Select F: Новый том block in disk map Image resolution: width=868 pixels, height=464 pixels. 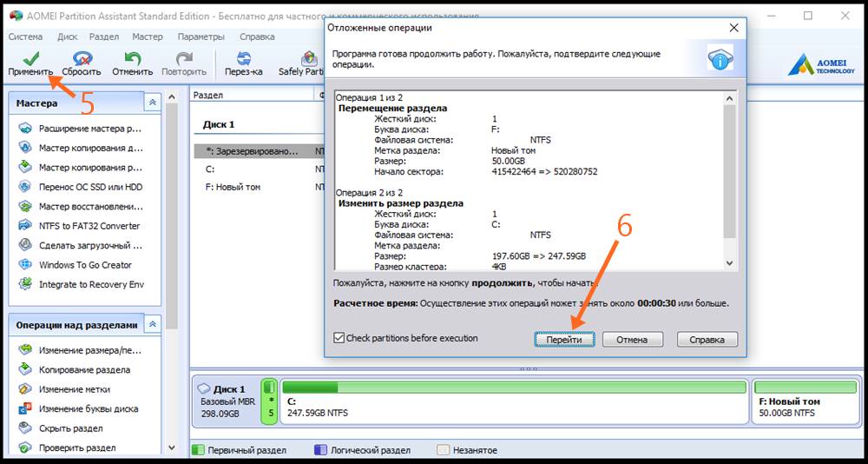(806, 402)
